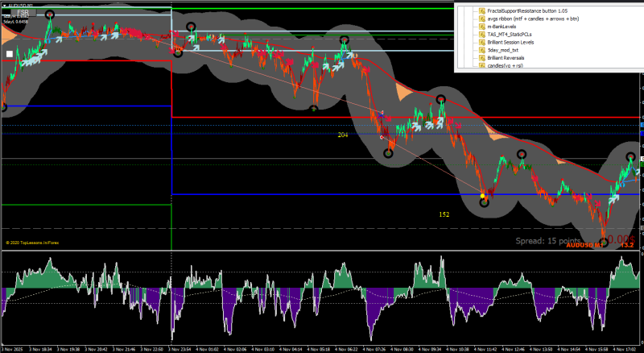Click the '4 Nov 17:02' time axis label
The height and width of the screenshot is (353, 644).
[625, 349]
